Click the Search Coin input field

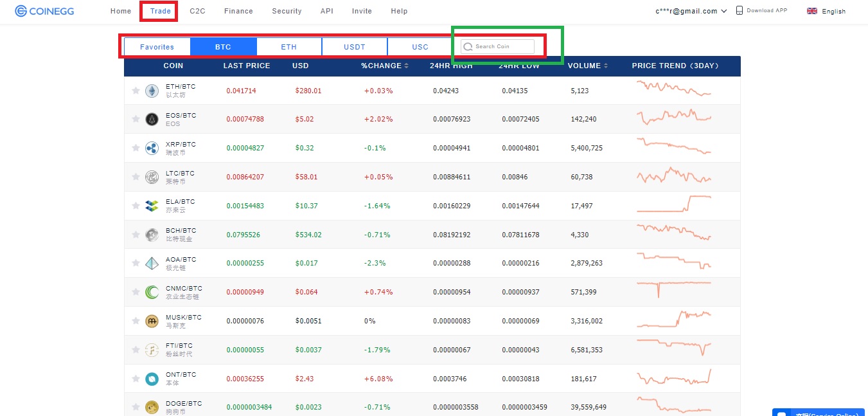pos(497,46)
